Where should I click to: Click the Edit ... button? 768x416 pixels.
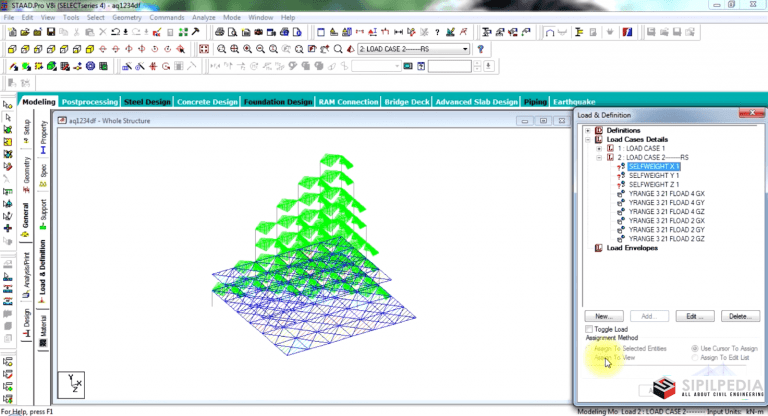(x=695, y=316)
